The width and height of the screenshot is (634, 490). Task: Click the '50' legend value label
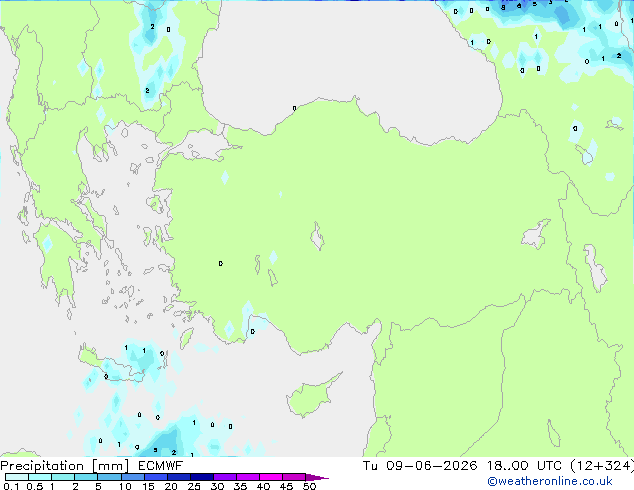tap(310, 486)
